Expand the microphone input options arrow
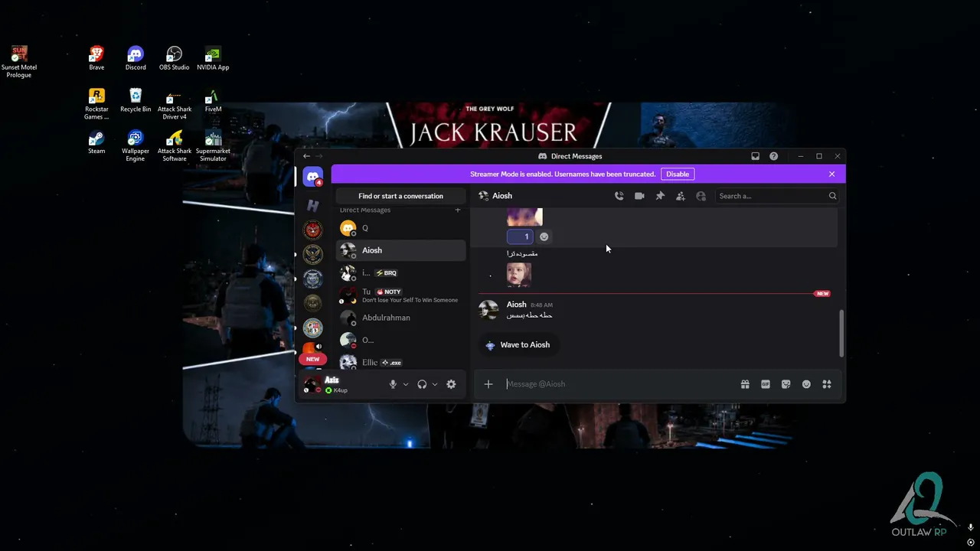The image size is (980, 551). [406, 384]
